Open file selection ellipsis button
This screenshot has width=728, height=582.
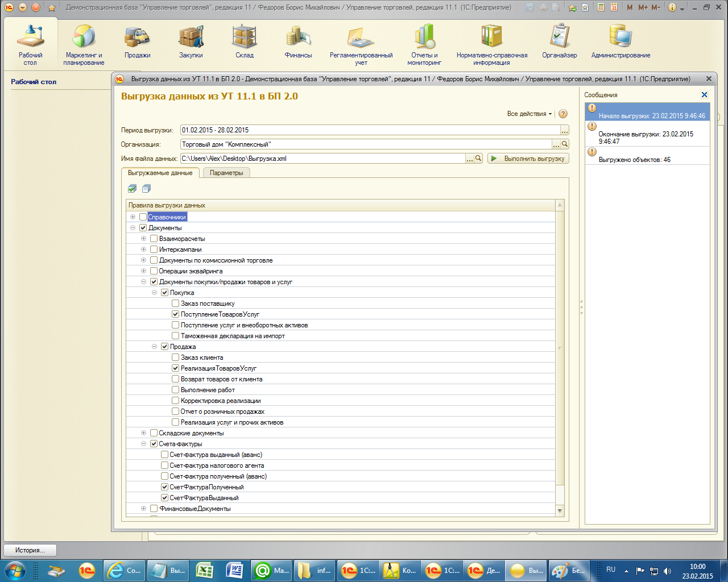(470, 159)
